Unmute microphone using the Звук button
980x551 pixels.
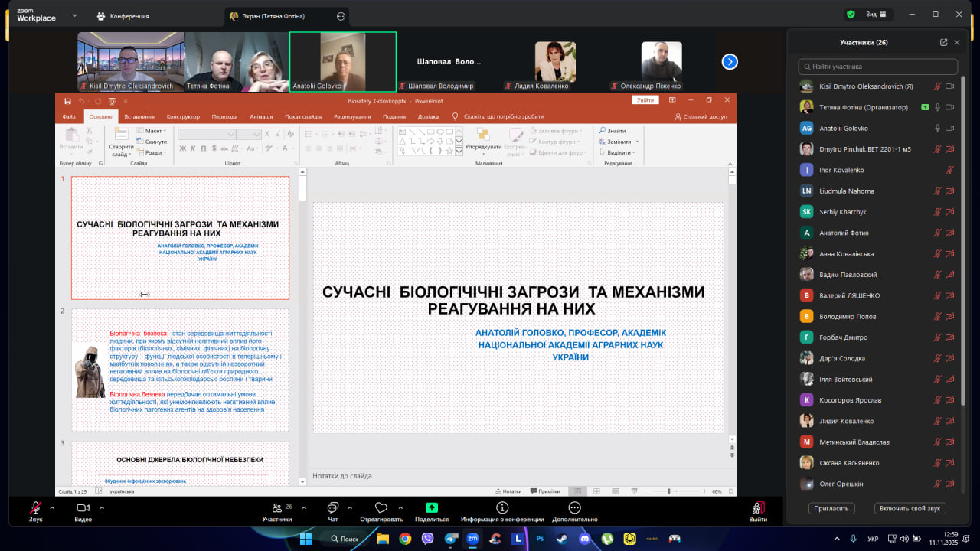pos(35,508)
